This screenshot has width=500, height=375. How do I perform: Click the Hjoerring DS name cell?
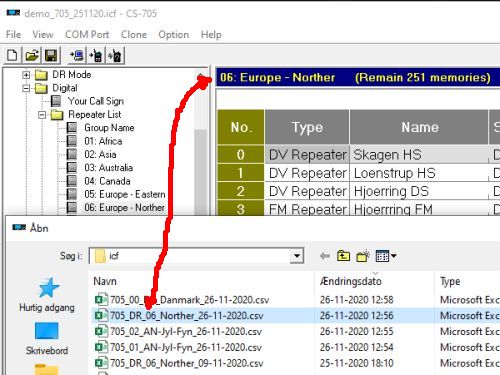[419, 191]
